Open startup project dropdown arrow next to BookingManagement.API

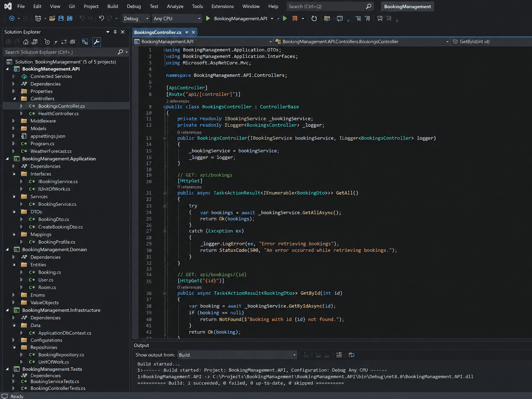[x=272, y=18]
